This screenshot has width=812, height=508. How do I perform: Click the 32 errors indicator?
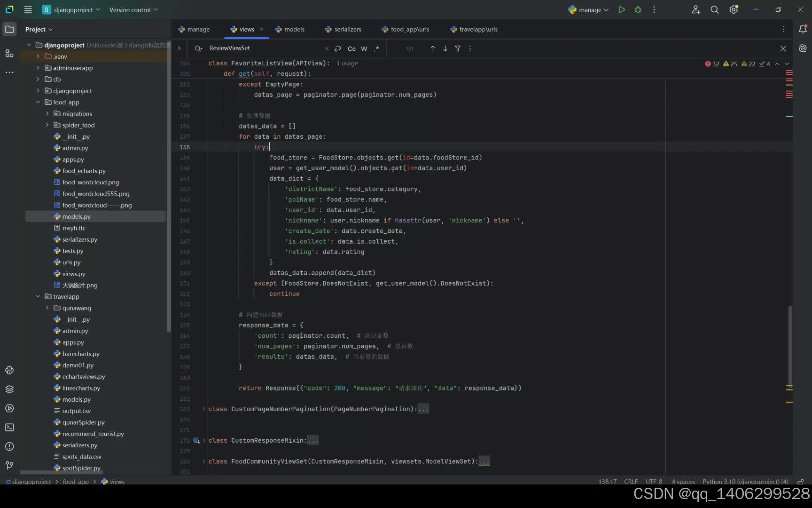tap(712, 64)
